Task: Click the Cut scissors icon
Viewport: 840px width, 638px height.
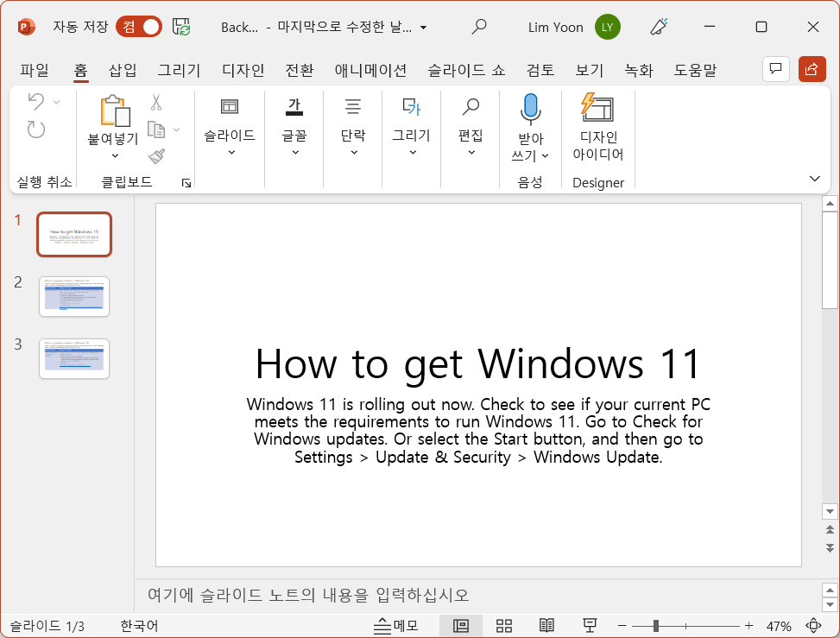Action: (x=156, y=102)
